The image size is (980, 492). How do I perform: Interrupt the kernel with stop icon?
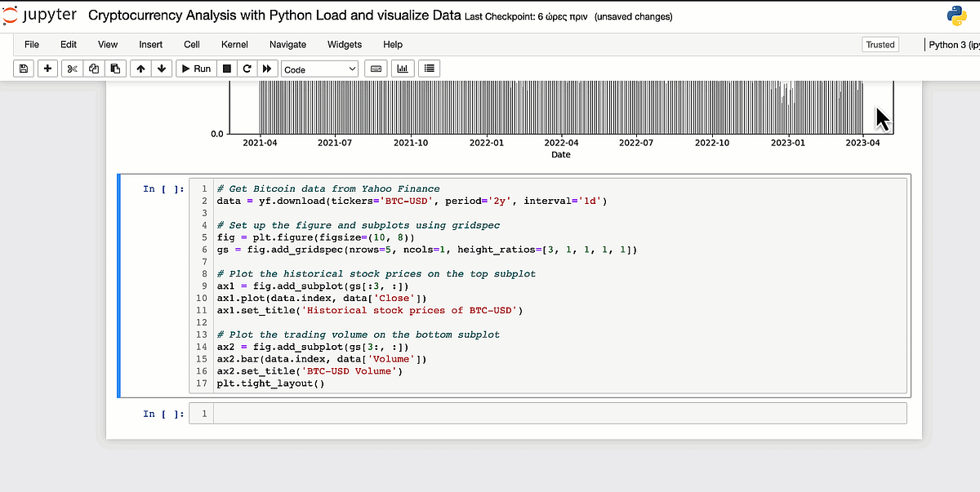(225, 69)
